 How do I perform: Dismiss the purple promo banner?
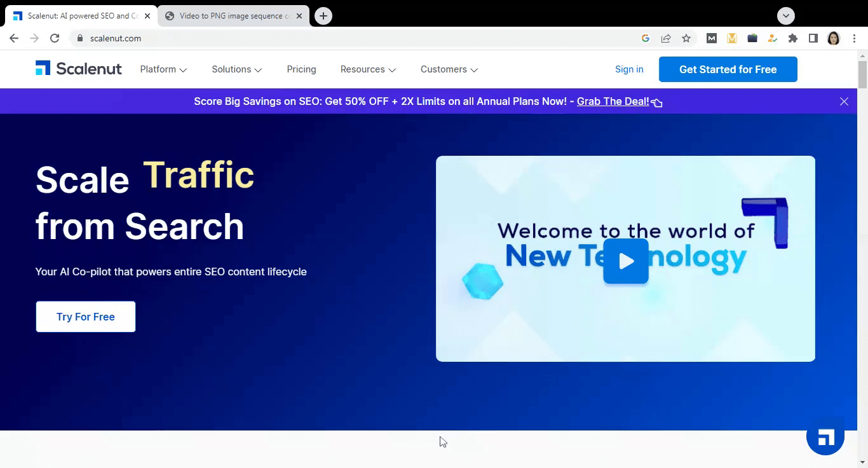point(844,102)
